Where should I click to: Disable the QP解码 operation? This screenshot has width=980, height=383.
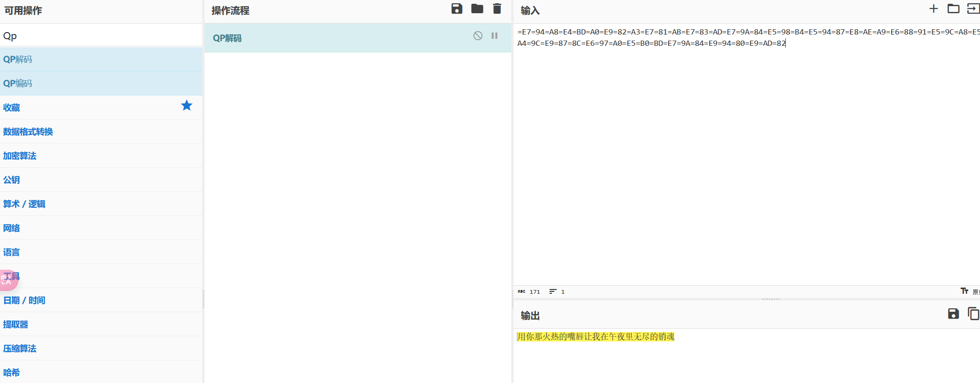click(478, 36)
